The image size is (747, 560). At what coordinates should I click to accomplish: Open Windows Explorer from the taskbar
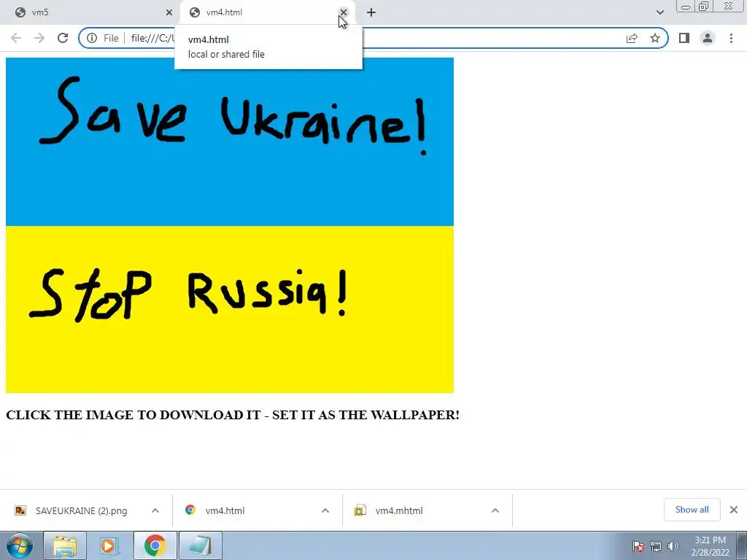65,545
